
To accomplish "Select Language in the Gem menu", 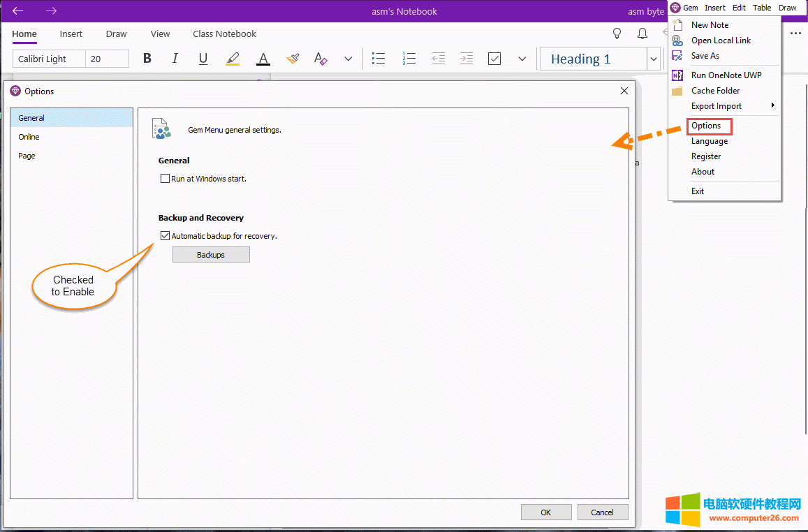I will 709,141.
